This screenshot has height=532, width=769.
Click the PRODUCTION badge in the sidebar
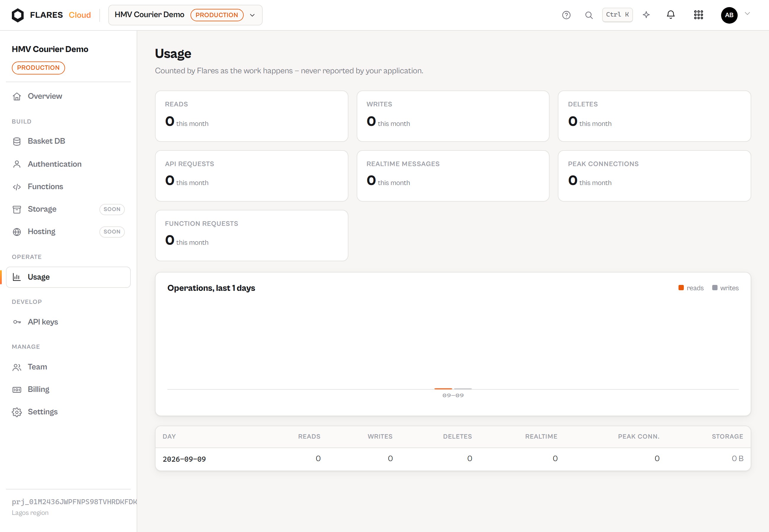38,68
